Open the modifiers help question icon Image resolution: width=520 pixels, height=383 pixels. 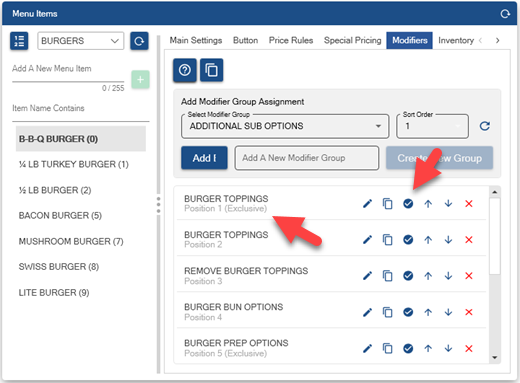[x=185, y=70]
